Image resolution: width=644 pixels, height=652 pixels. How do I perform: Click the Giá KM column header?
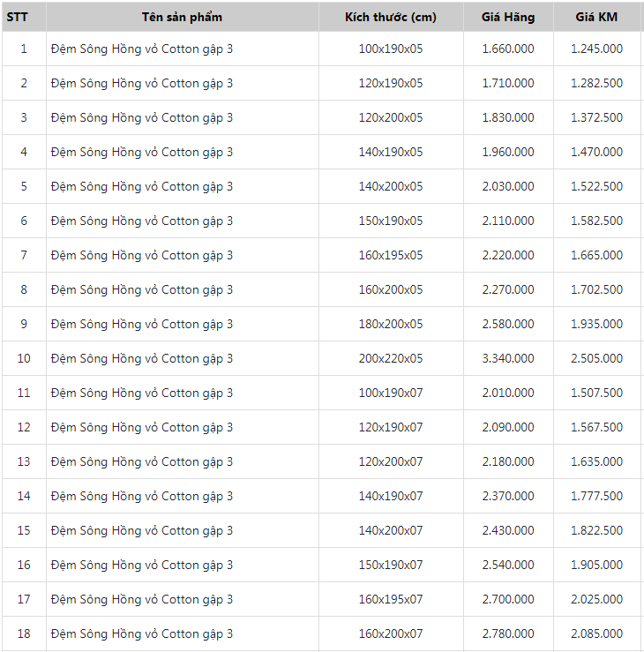[596, 17]
